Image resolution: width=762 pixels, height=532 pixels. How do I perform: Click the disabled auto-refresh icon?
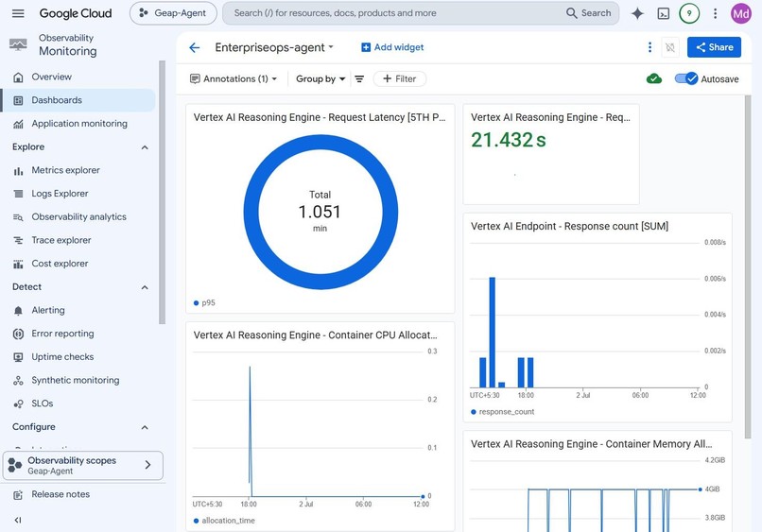point(670,47)
